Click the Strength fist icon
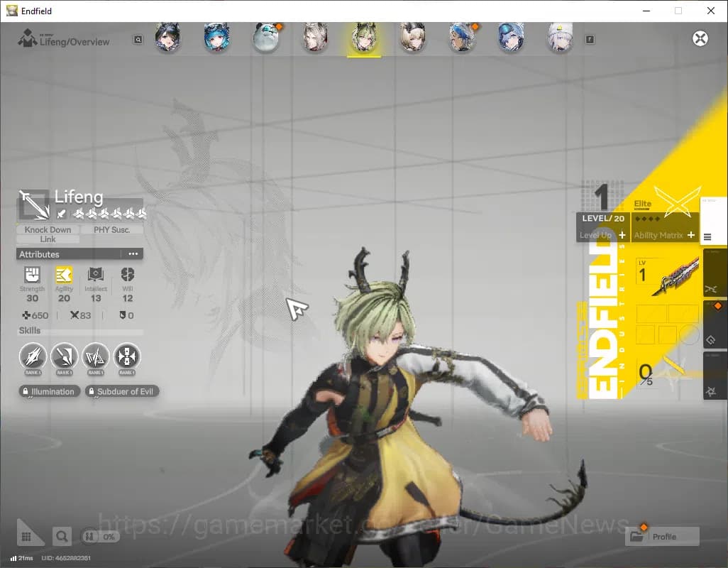 (x=32, y=275)
